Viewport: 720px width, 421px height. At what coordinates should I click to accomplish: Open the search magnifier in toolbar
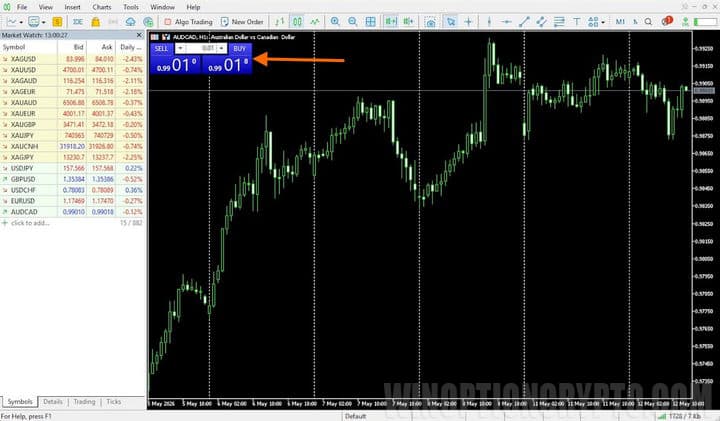click(648, 22)
